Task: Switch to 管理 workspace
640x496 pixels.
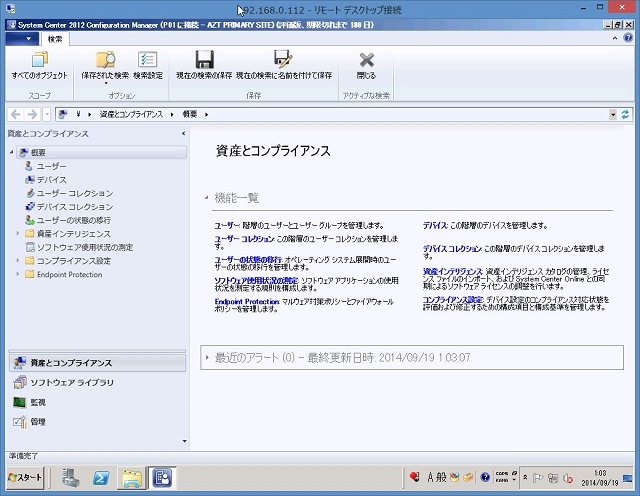Action: point(97,422)
